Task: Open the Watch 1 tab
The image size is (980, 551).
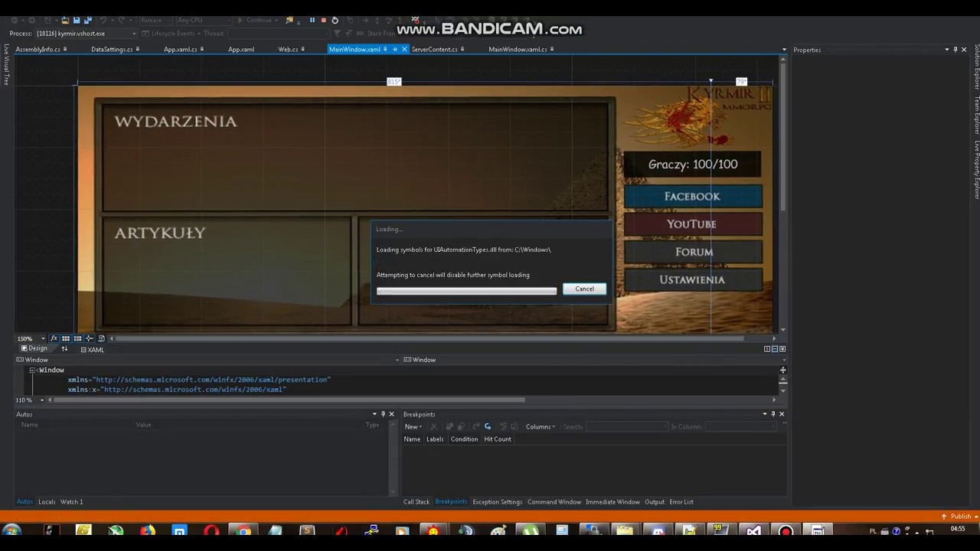Action: tap(71, 502)
